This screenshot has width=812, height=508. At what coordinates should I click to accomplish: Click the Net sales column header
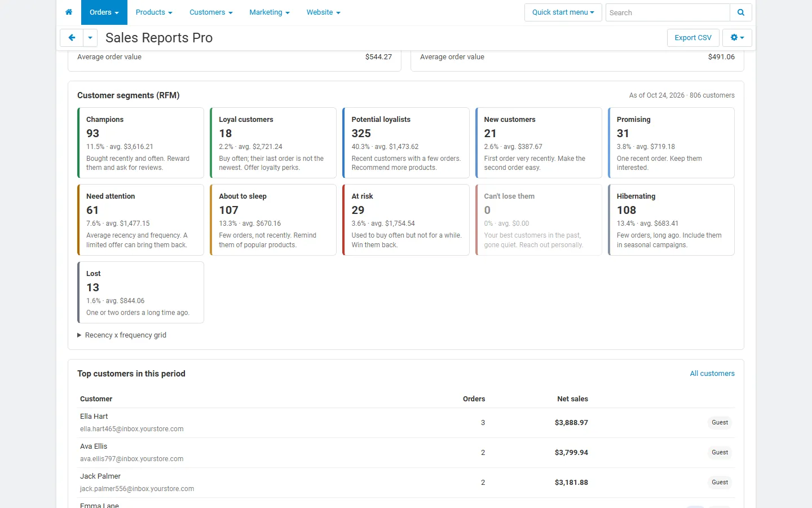pos(572,399)
